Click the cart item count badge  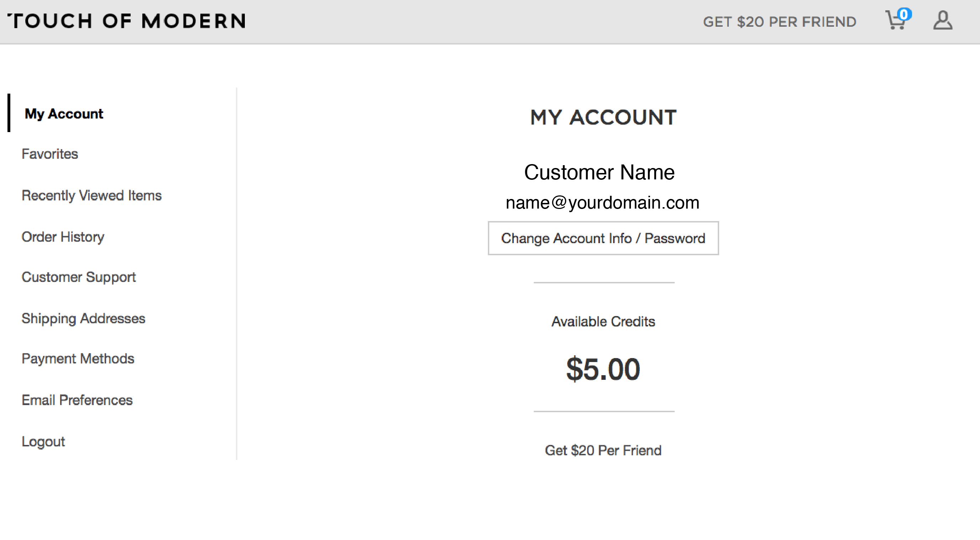pyautogui.click(x=904, y=15)
